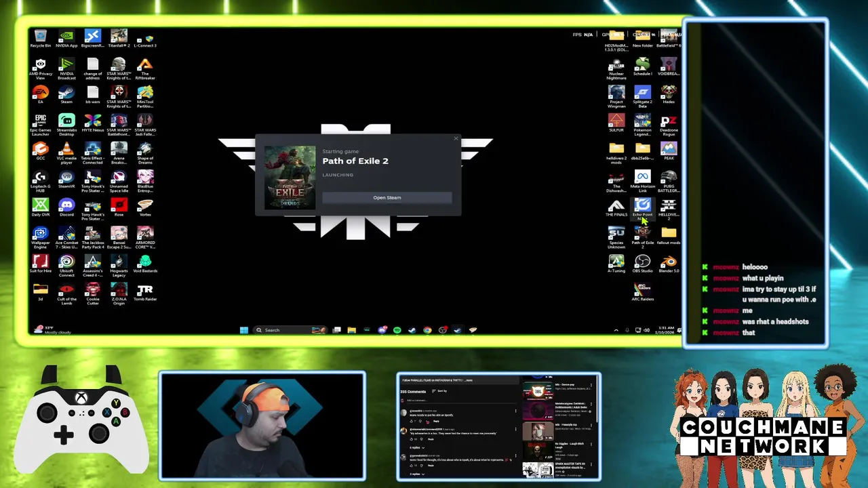Screen dimensions: 868x488
Task: Click the taskbar volume icon
Action: [646, 330]
